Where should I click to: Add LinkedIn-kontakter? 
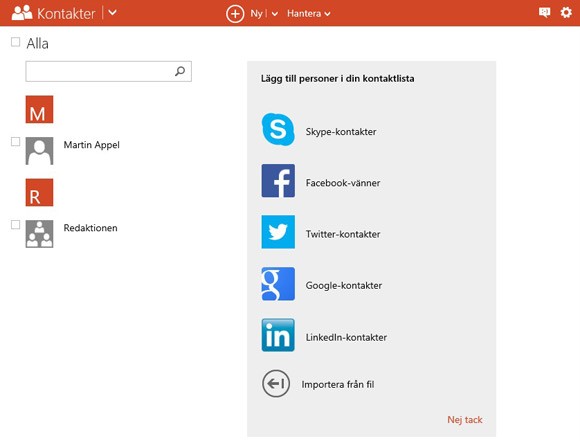[346, 337]
